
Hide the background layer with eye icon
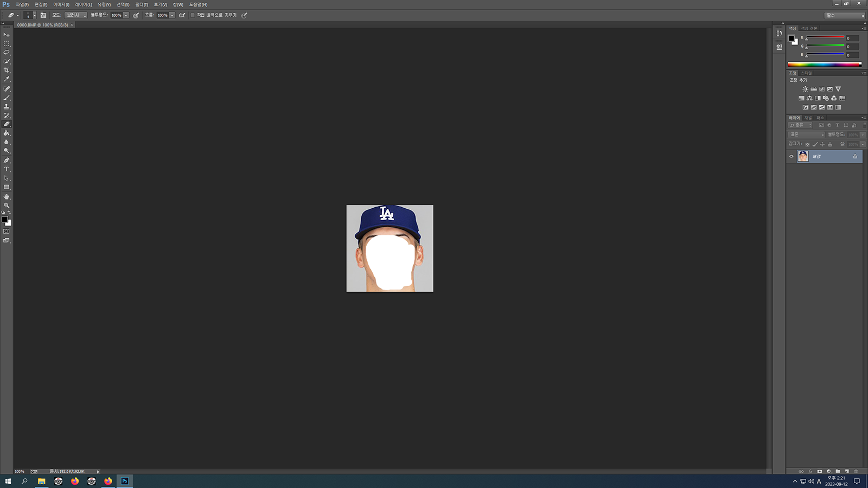tap(791, 157)
